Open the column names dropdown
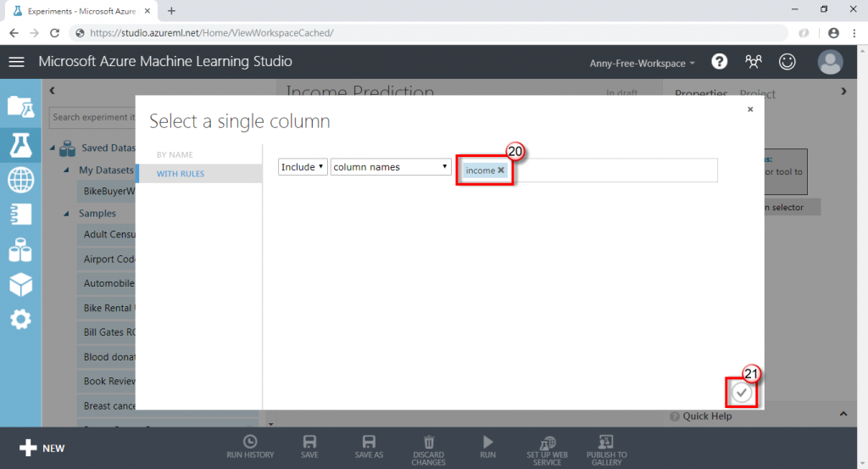This screenshot has height=469, width=868. click(390, 167)
